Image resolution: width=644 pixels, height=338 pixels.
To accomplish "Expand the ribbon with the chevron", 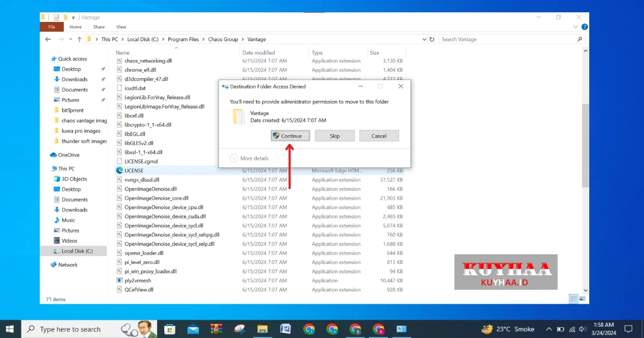I will click(x=576, y=27).
